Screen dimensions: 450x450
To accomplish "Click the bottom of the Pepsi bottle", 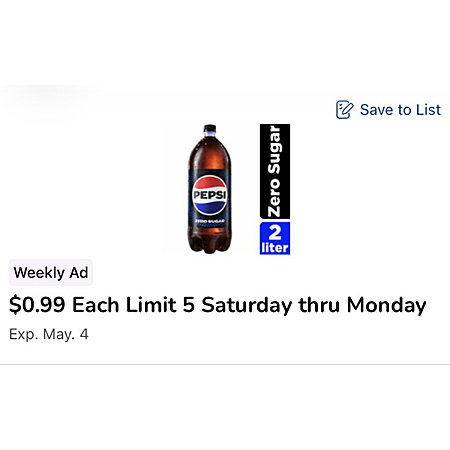I will click(209, 243).
